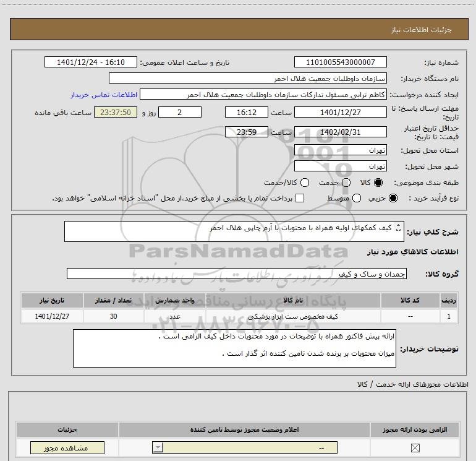
Task: Select the متوسط purchase type radio
Action: click(357, 198)
